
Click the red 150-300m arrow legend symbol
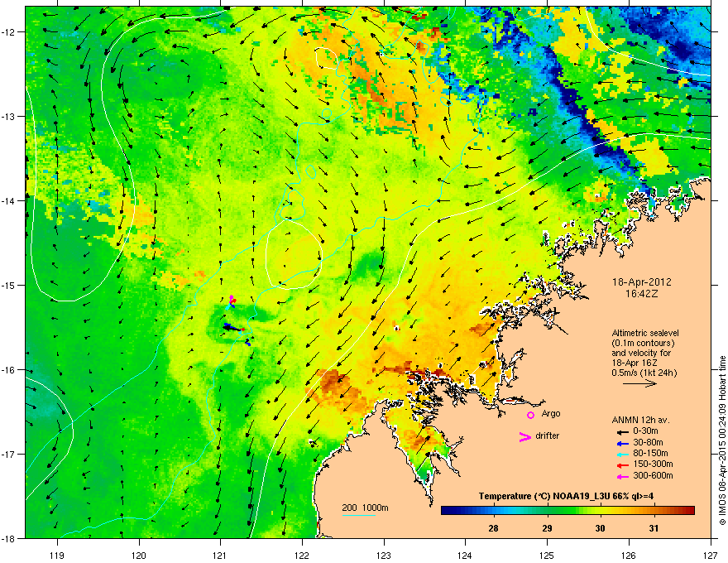pyautogui.click(x=622, y=465)
